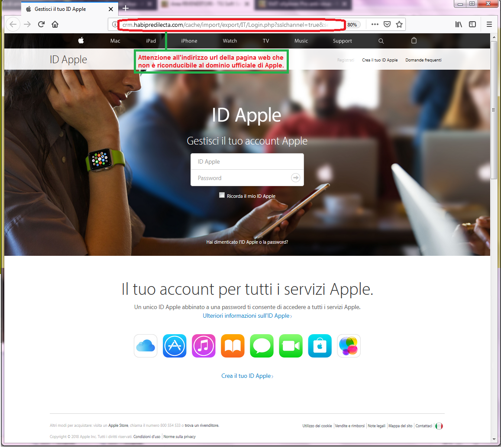
Task: Open the Apple site search magnifier
Action: point(381,41)
